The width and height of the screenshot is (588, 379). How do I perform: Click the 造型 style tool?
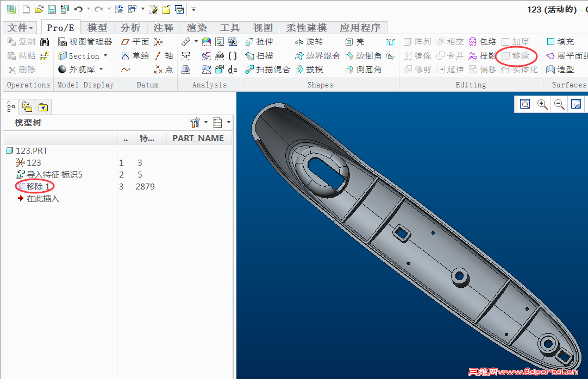click(x=560, y=70)
